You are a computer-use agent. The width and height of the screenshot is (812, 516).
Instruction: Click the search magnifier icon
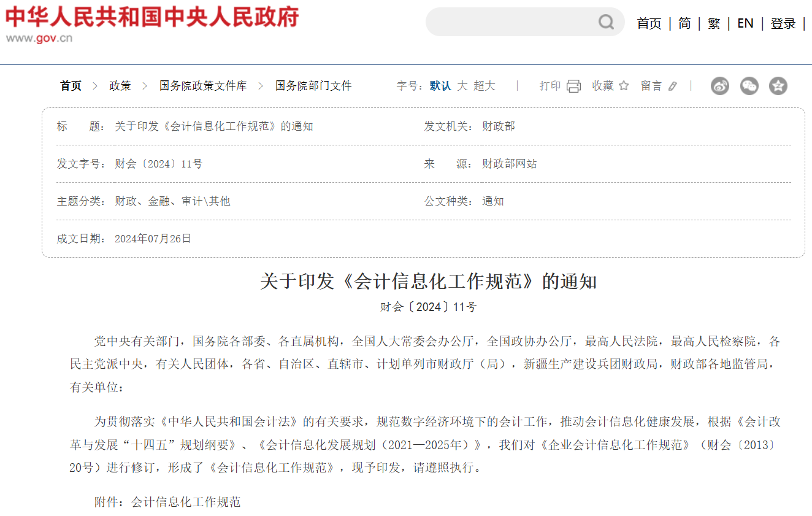(606, 23)
